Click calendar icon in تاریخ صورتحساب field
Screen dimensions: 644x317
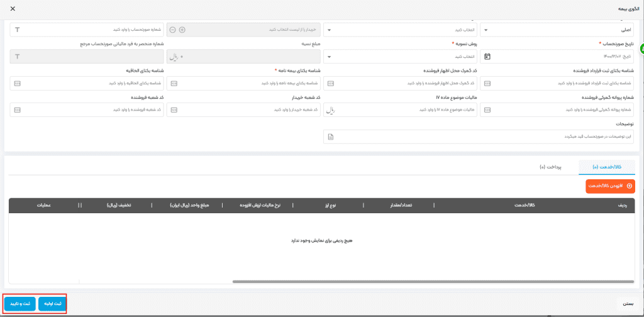[487, 57]
